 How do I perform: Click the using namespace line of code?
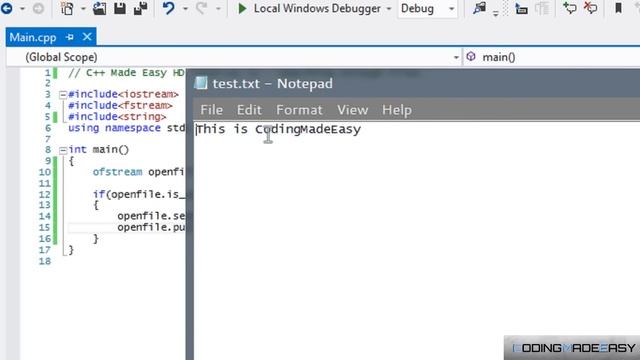(127, 128)
